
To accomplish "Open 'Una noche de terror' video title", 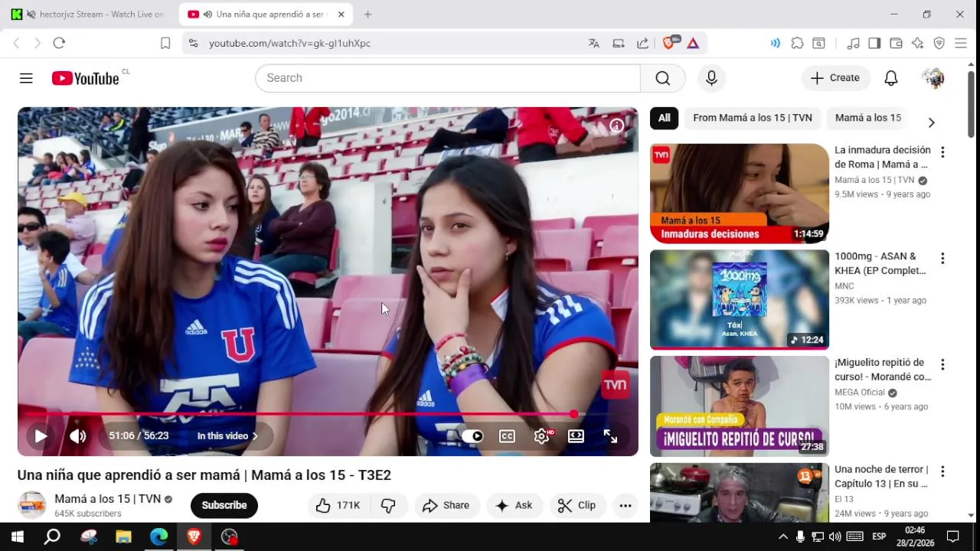I will pyautogui.click(x=881, y=476).
